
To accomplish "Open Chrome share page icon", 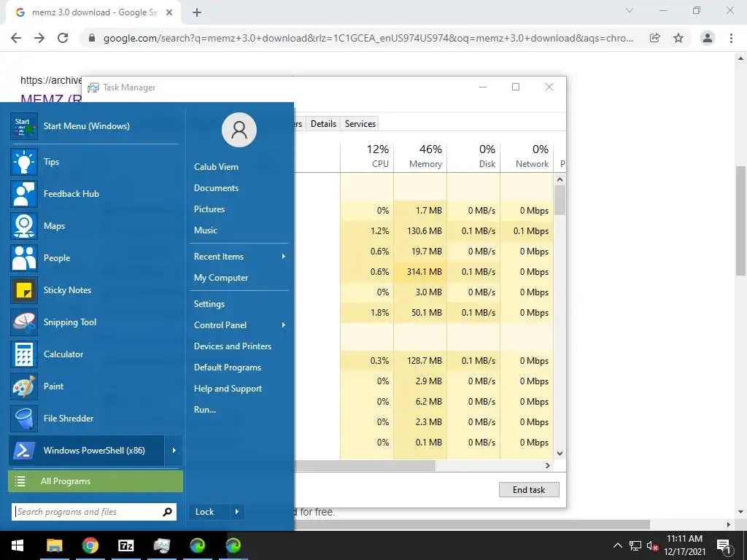I will point(655,38).
